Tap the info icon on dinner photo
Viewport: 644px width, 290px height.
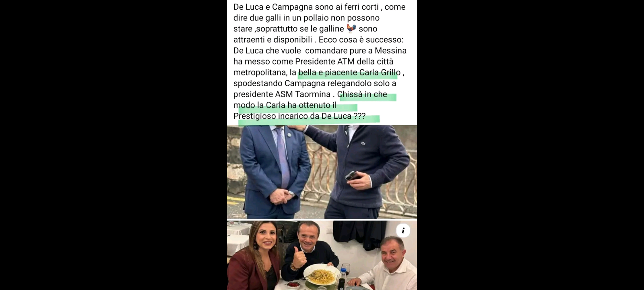pos(403,230)
